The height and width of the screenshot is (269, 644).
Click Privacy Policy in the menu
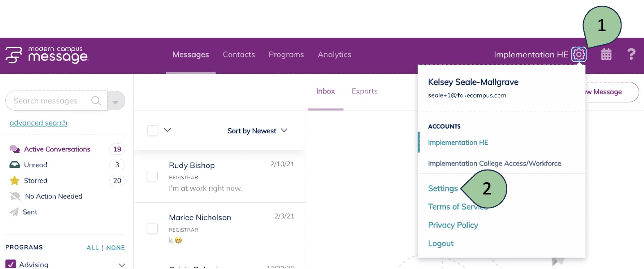click(453, 225)
